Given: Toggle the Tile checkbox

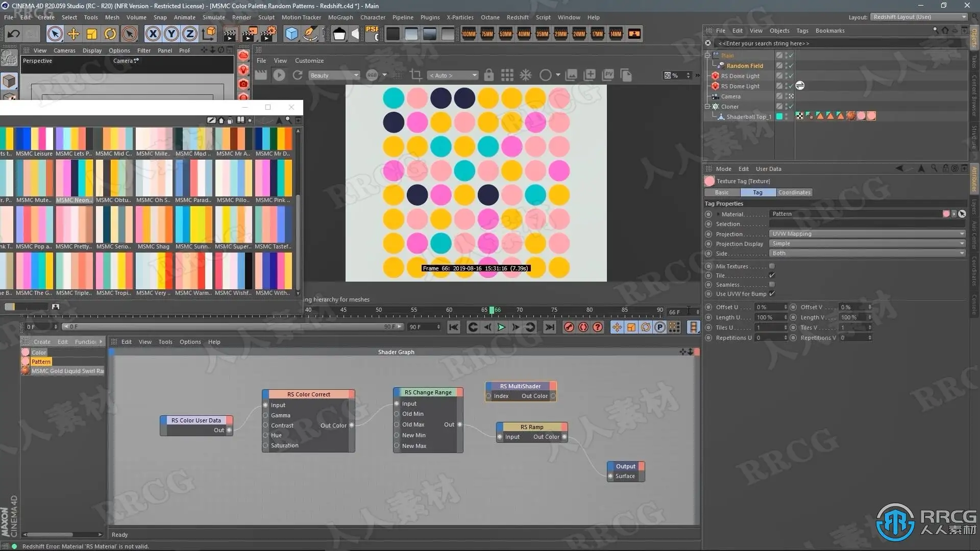Looking at the screenshot, I should pos(772,275).
